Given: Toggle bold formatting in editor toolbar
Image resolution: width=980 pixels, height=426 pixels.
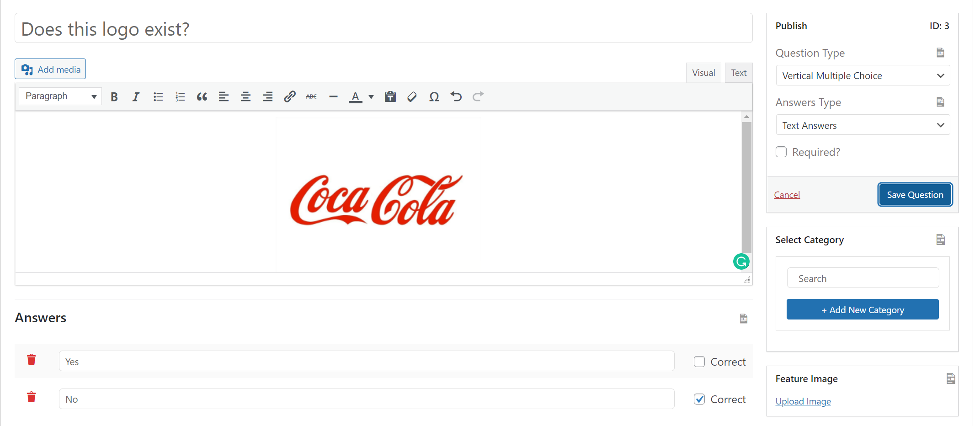Looking at the screenshot, I should [x=114, y=96].
